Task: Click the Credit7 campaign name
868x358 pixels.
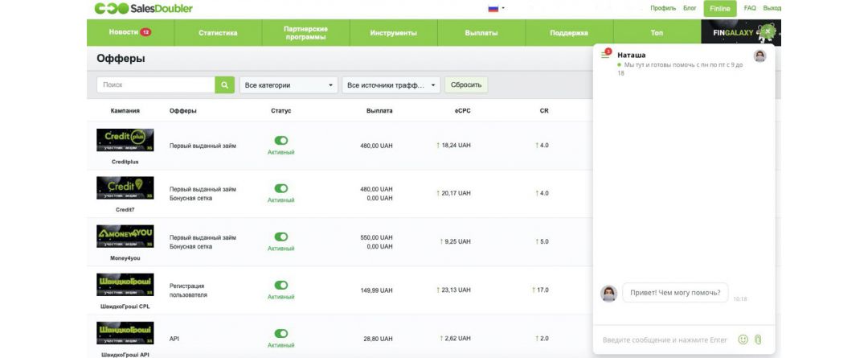Action: (x=125, y=210)
